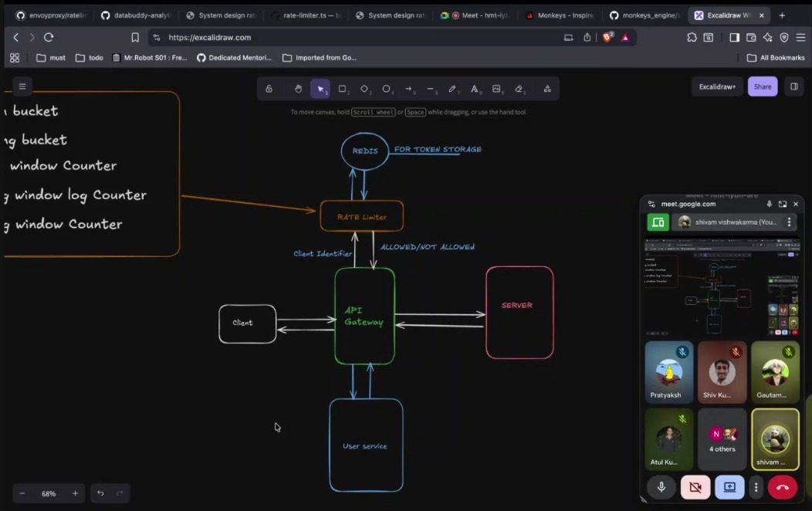Switch to the envoyproxy/ratelimit tab

(51, 15)
